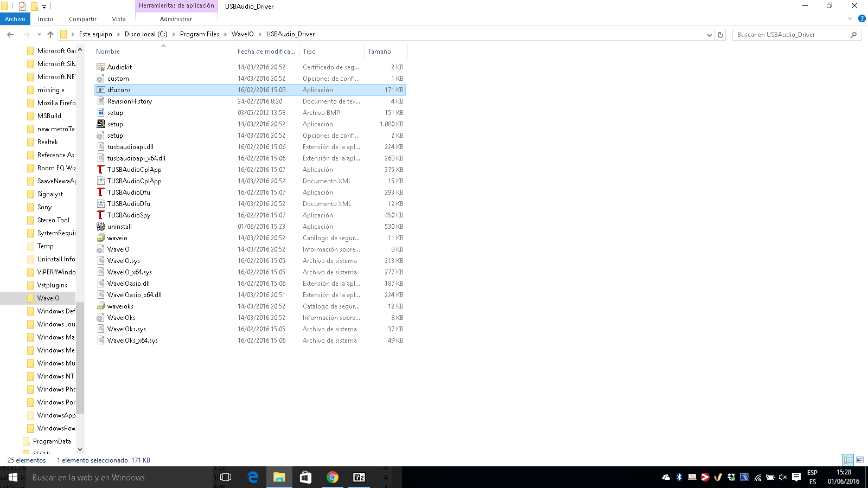Click the waveioks security catalog icon

click(x=100, y=306)
